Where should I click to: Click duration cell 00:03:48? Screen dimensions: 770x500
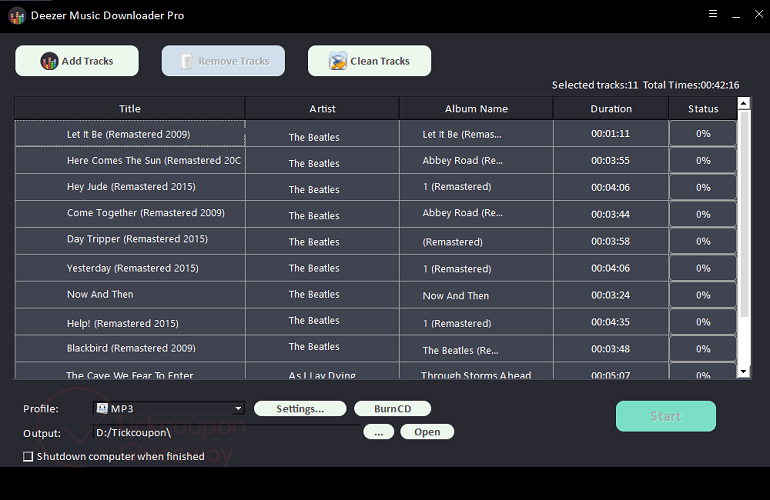(611, 349)
